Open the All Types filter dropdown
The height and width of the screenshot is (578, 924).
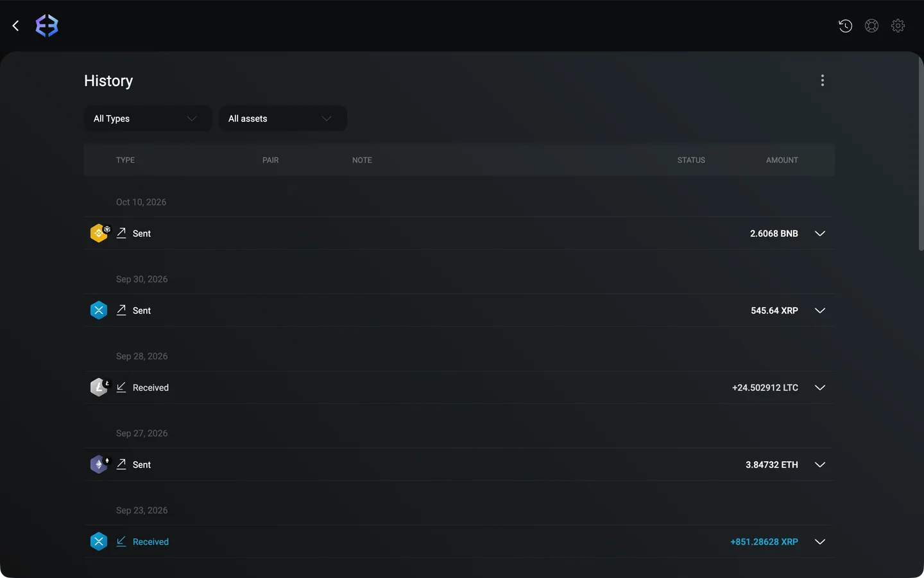pos(148,118)
